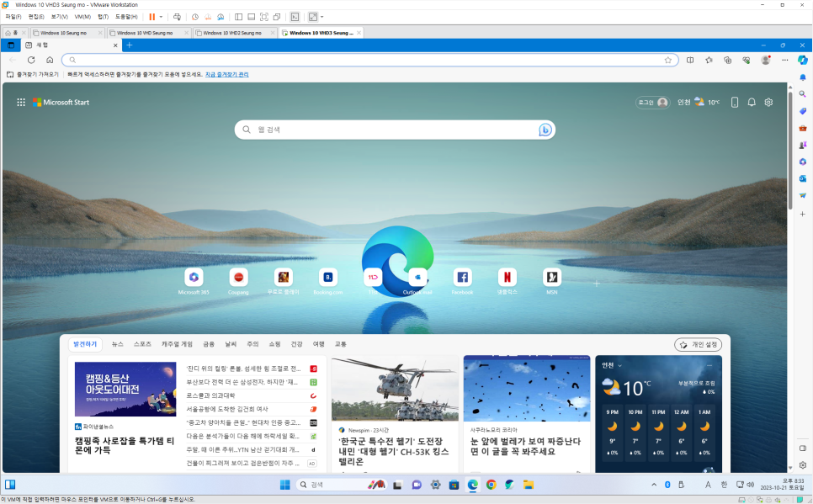Click the 서울공항에 도착한 김건희 여사 headline
This screenshot has height=504, width=813.
[x=227, y=409]
